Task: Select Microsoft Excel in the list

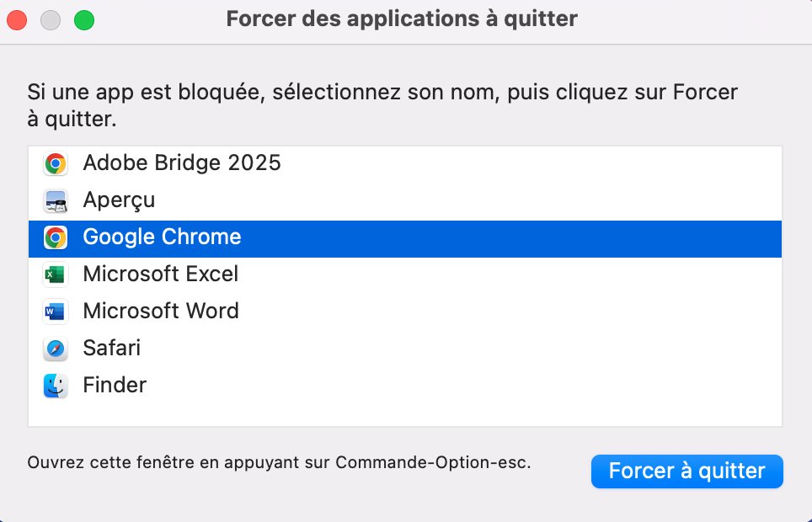Action: click(x=160, y=274)
